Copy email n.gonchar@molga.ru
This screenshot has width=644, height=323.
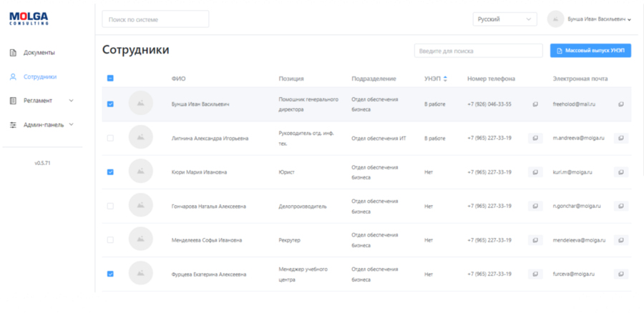click(621, 206)
